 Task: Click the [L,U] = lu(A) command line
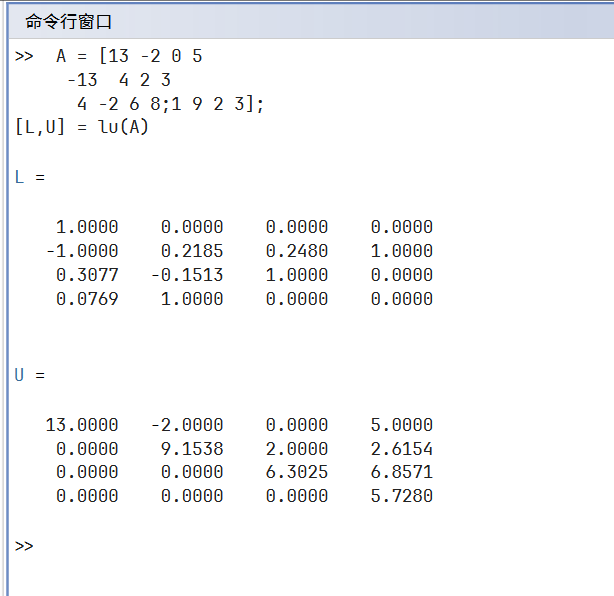coord(82,127)
